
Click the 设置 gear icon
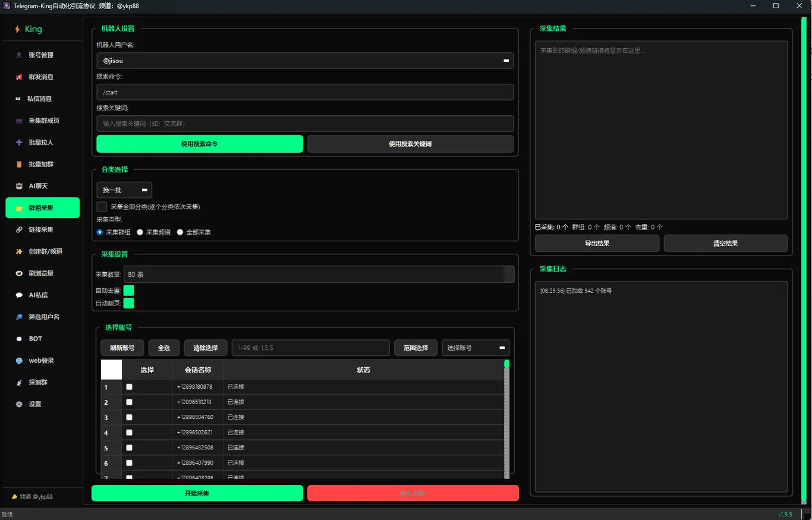pyautogui.click(x=19, y=404)
